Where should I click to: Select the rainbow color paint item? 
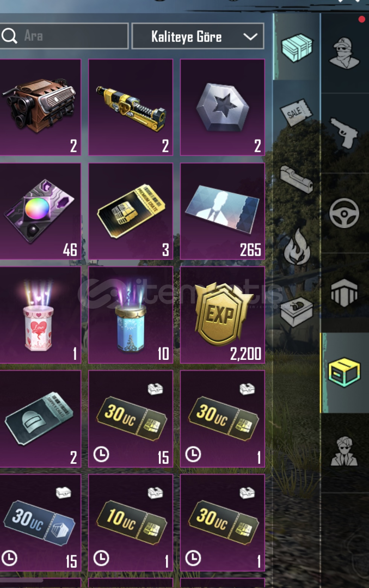[40, 211]
